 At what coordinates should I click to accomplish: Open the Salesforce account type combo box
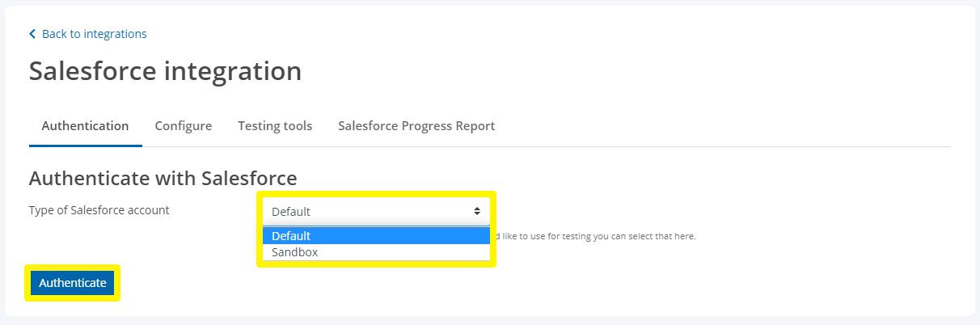[x=376, y=212]
